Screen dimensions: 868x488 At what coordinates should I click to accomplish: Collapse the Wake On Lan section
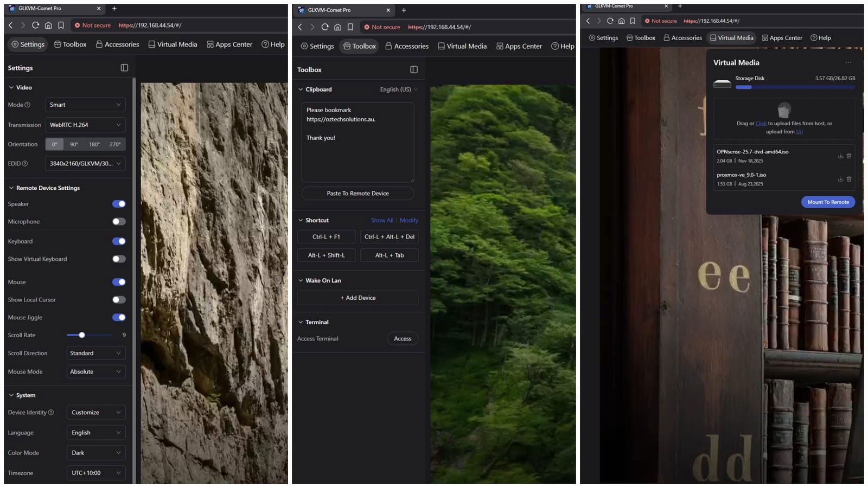[x=301, y=280]
